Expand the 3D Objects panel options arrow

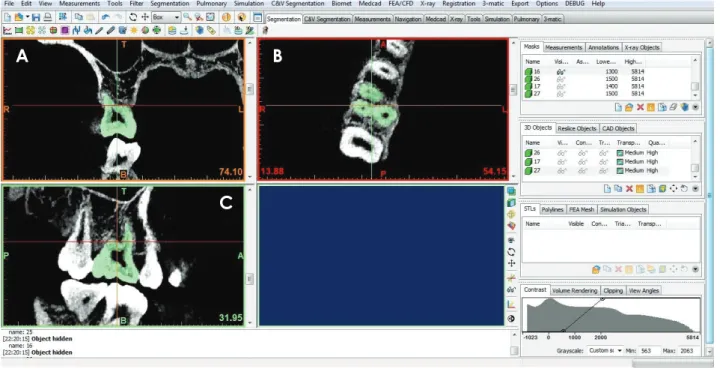695,189
